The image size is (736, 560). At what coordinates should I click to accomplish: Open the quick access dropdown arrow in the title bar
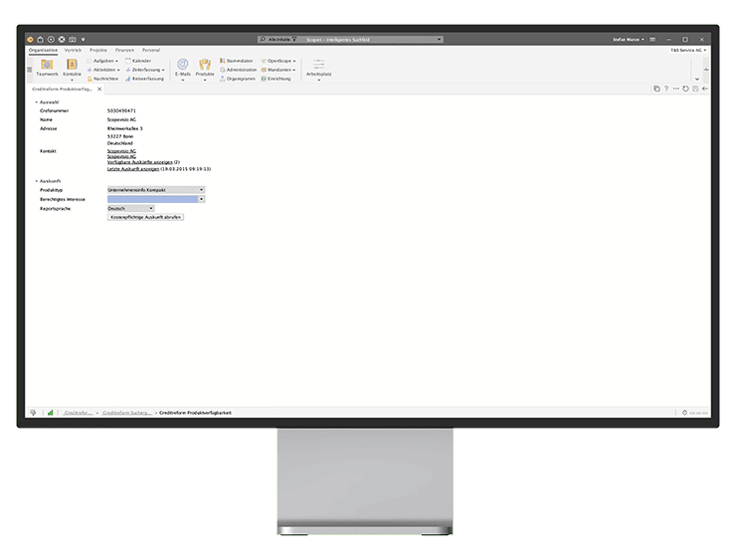point(84,40)
